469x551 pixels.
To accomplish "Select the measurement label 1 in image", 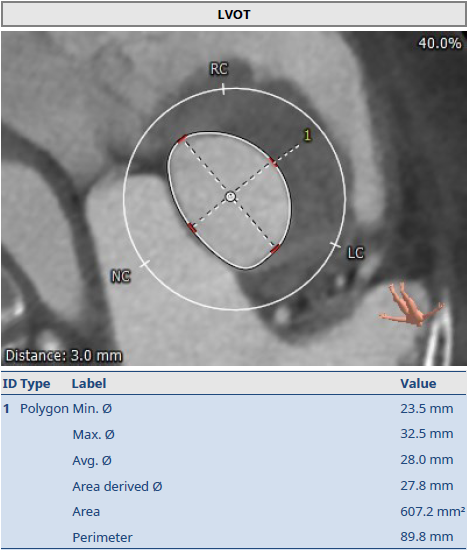I will 307,135.
